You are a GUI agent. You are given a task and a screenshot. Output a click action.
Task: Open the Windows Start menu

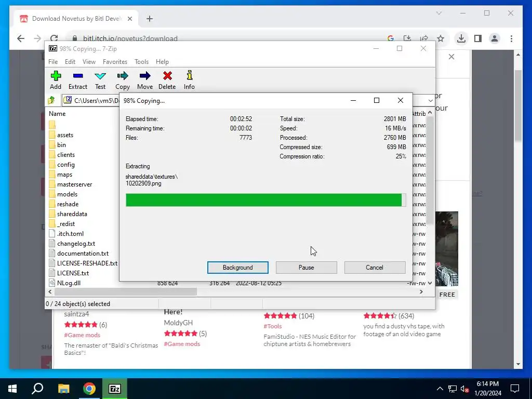(x=12, y=389)
